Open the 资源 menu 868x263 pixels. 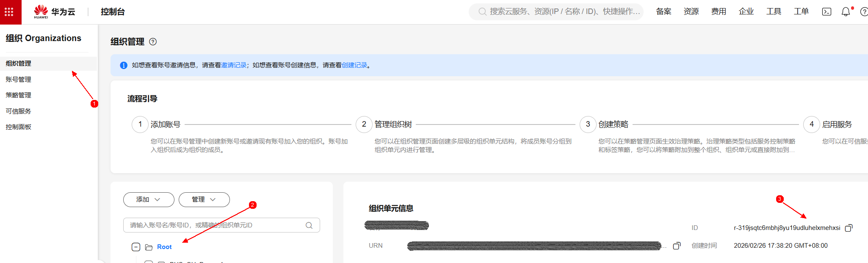click(691, 12)
